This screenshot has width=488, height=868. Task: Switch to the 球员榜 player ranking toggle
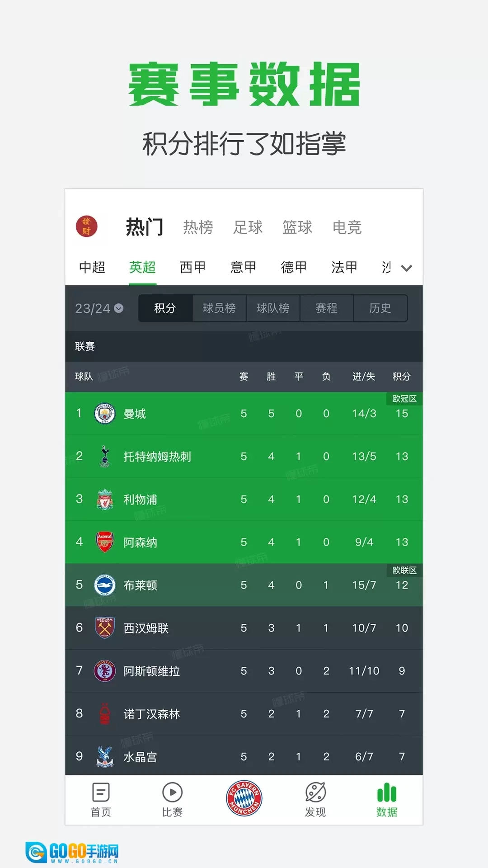219,308
